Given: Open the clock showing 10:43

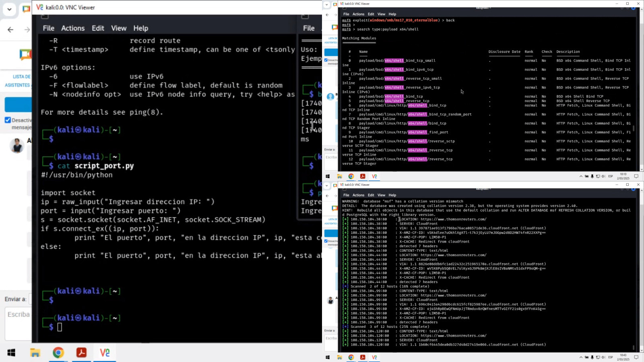Looking at the screenshot, I should point(623,357).
